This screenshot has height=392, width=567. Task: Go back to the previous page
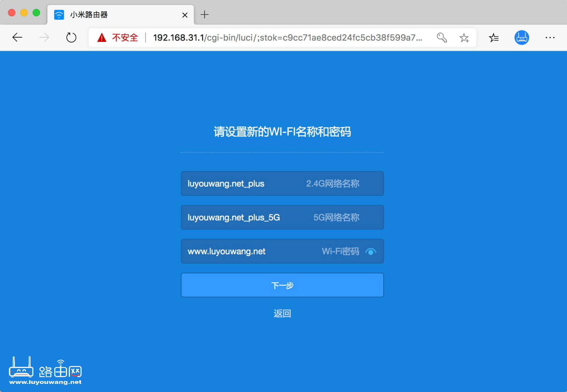click(x=17, y=38)
